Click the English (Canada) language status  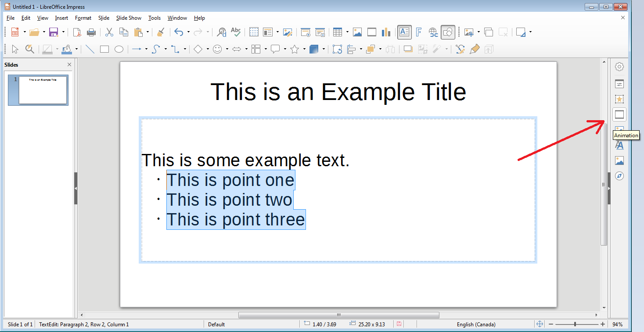click(475, 324)
